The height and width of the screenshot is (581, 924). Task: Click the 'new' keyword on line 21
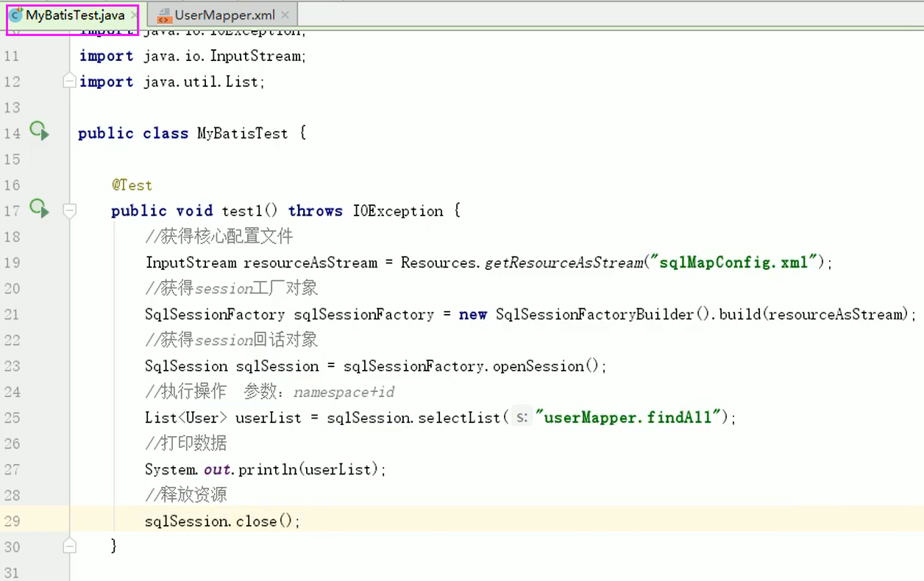point(473,314)
